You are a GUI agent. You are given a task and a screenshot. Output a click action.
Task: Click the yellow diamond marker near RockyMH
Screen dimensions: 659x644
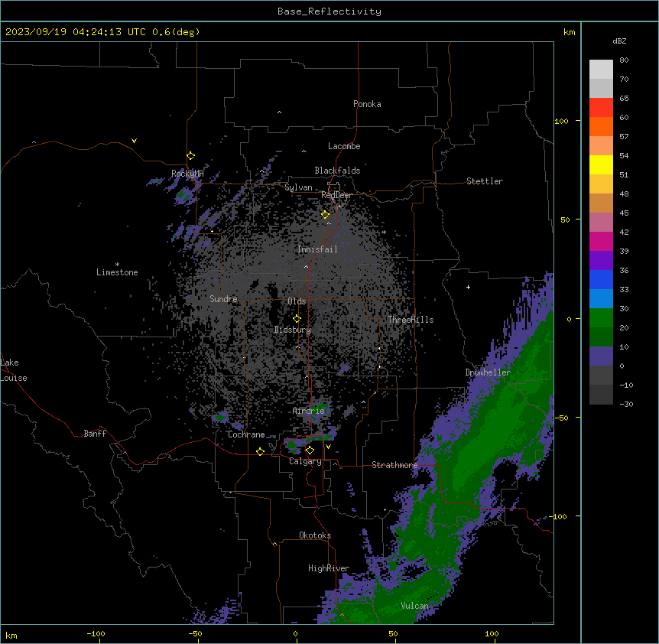[190, 156]
